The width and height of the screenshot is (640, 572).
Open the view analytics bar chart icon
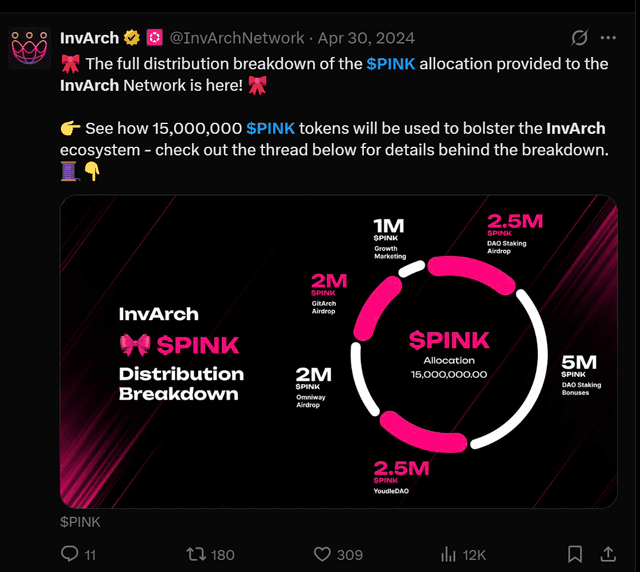pyautogui.click(x=449, y=553)
